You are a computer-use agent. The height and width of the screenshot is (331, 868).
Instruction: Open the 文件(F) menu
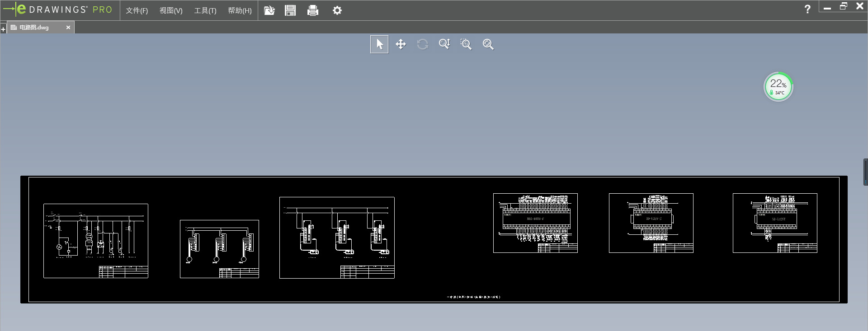click(137, 10)
